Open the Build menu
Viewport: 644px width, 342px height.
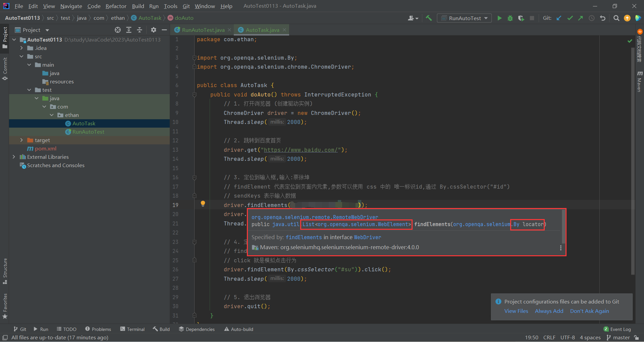click(138, 6)
